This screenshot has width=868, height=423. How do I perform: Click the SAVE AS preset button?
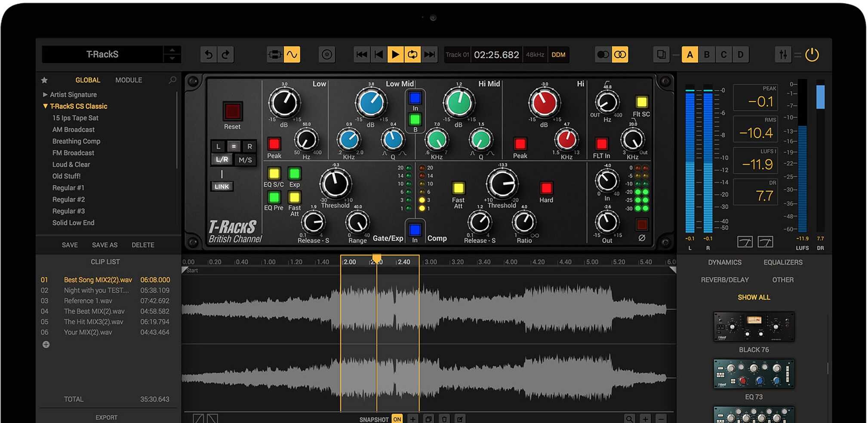pos(105,245)
